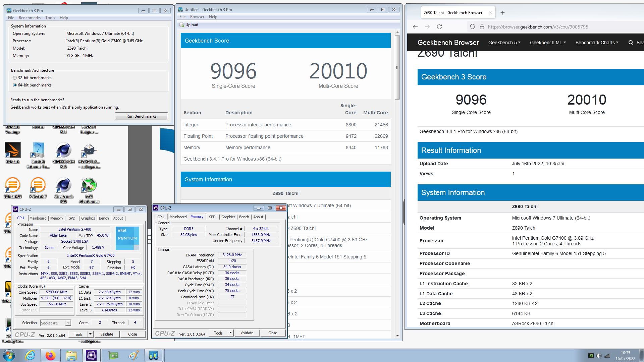Image resolution: width=644 pixels, height=362 pixels.
Task: Switch to CPU-Z taskbar button
Action: point(91,355)
